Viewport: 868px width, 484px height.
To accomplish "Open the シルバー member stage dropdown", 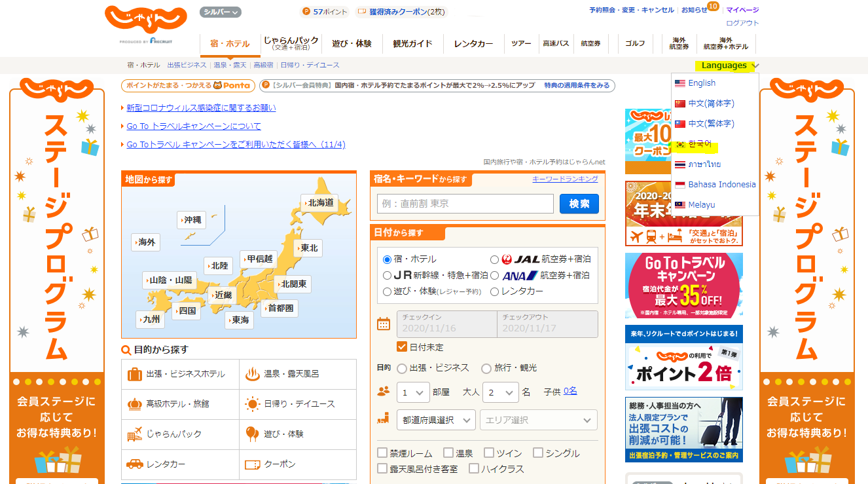I will point(221,12).
